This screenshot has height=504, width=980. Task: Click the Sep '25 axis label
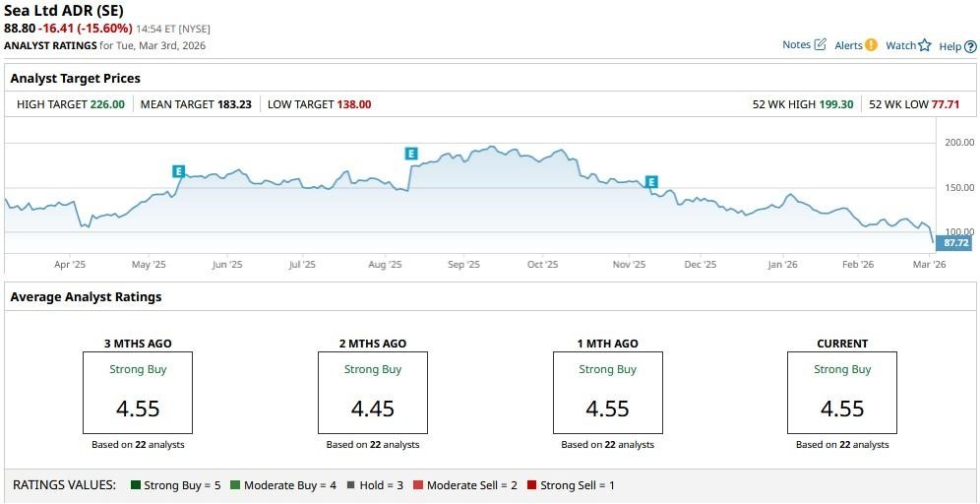point(463,265)
